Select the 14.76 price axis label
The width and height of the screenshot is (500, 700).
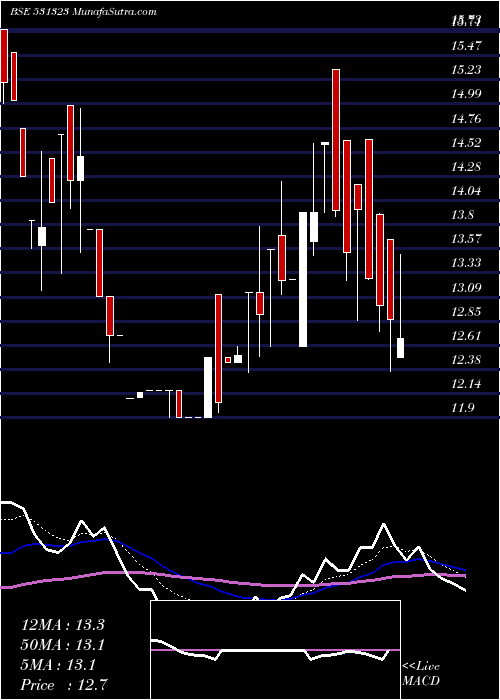[467, 119]
